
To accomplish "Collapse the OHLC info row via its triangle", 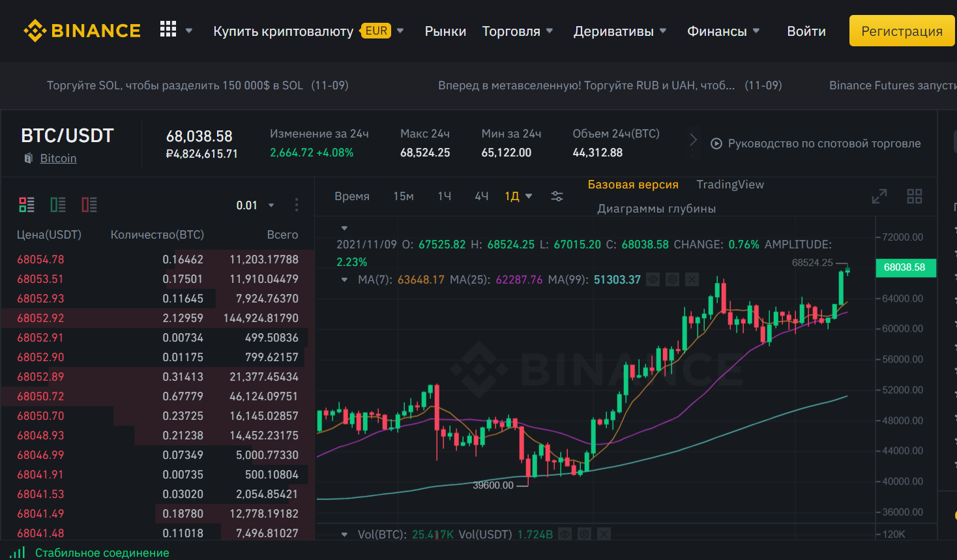I will [344, 228].
